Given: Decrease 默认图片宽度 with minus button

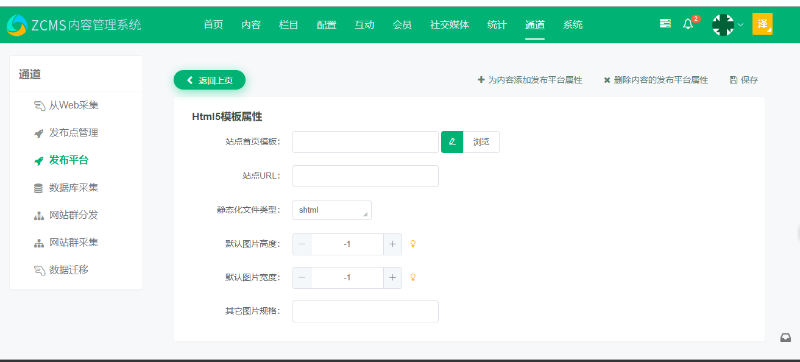Looking at the screenshot, I should 302,278.
